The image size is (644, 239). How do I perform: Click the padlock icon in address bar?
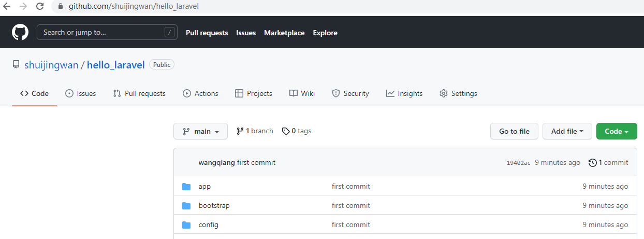[60, 7]
